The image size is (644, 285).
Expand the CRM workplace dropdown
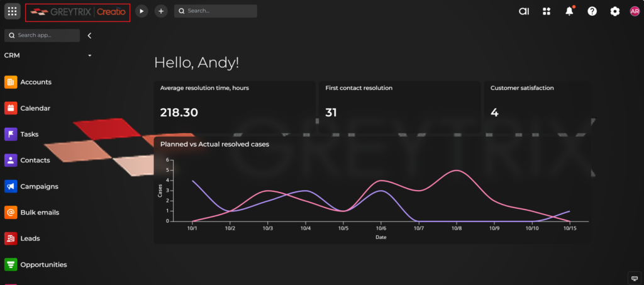click(90, 55)
